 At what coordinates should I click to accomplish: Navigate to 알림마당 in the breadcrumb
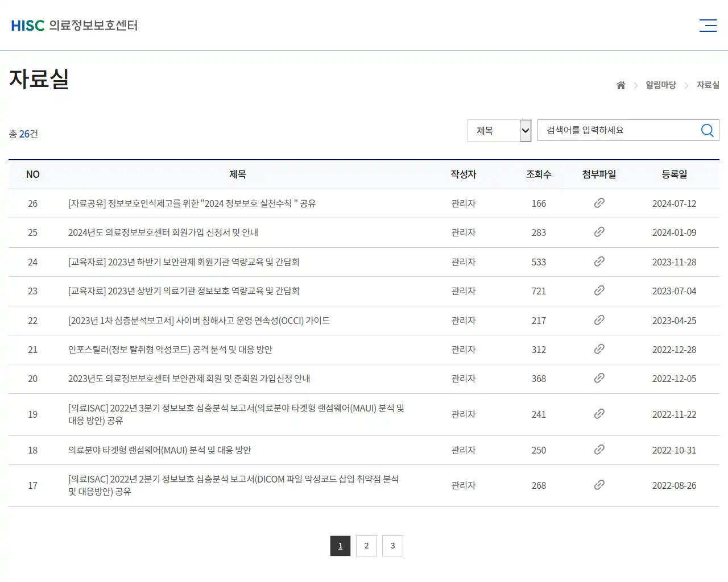coord(661,85)
